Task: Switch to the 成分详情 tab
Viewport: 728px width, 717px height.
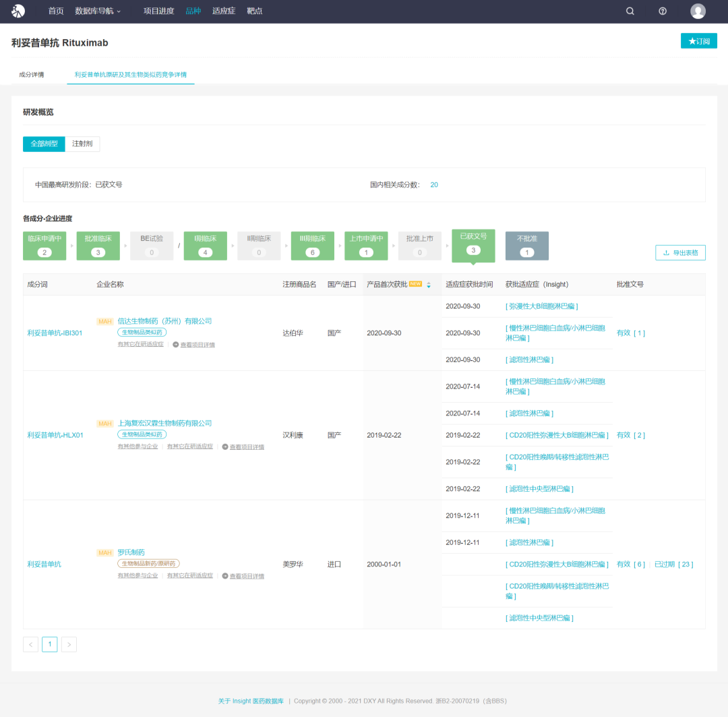Action: point(32,75)
